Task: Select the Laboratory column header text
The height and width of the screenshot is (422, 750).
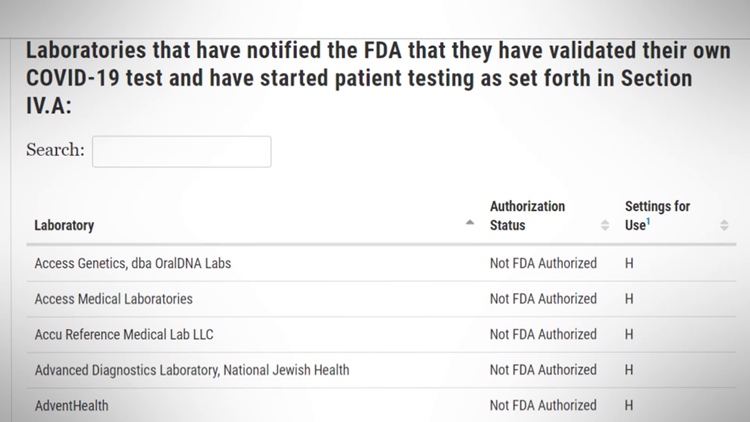Action: coord(64,226)
